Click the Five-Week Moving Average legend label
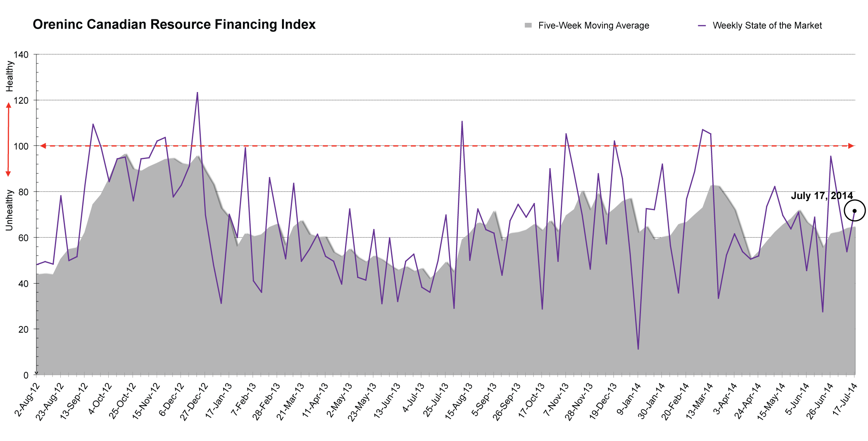 point(594,26)
